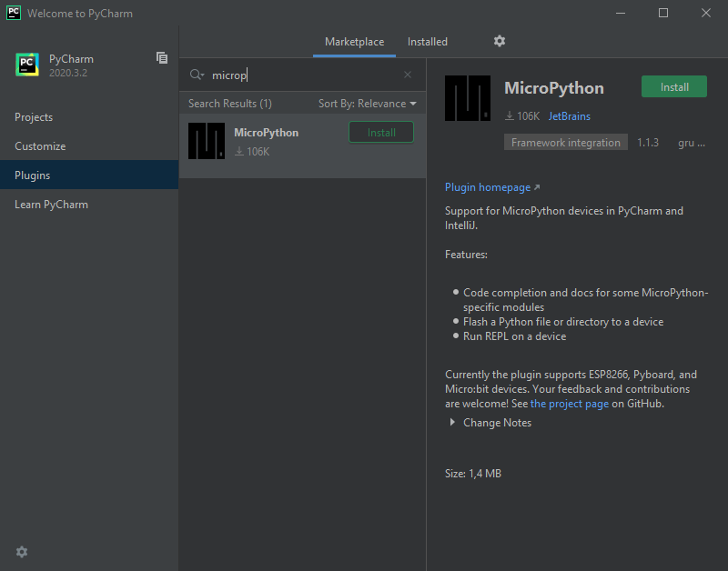Select the Plugins section
The image size is (728, 571).
pyautogui.click(x=89, y=175)
